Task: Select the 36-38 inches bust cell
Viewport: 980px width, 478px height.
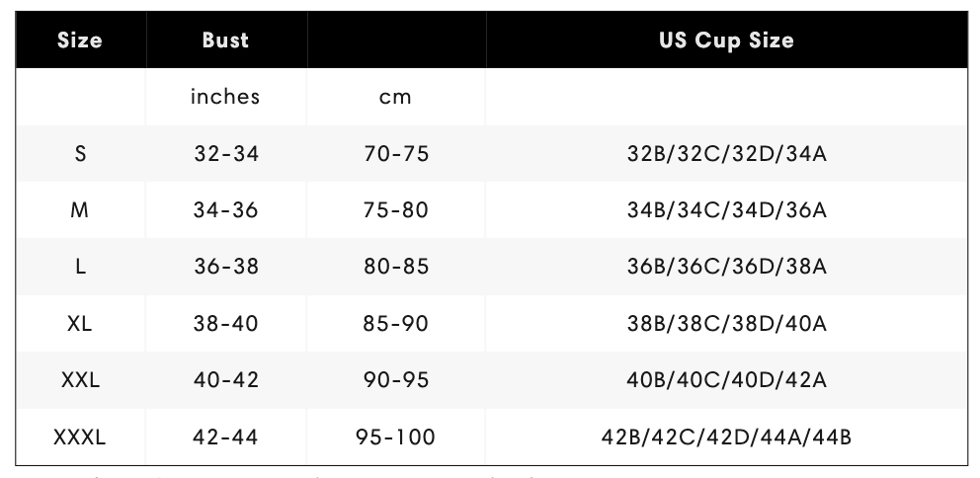Action: (x=226, y=267)
